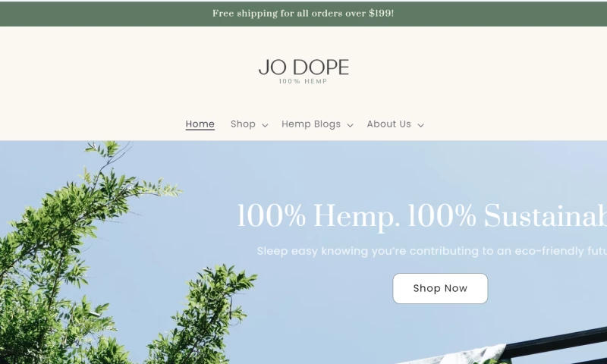Click the '100% Hemp. 100% Sustainable' headline
The image size is (607, 364).
[x=422, y=216]
